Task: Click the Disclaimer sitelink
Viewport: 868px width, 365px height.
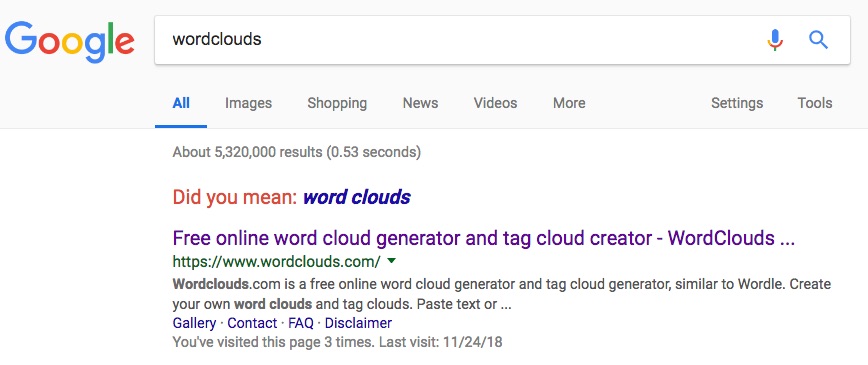Action: [x=358, y=323]
